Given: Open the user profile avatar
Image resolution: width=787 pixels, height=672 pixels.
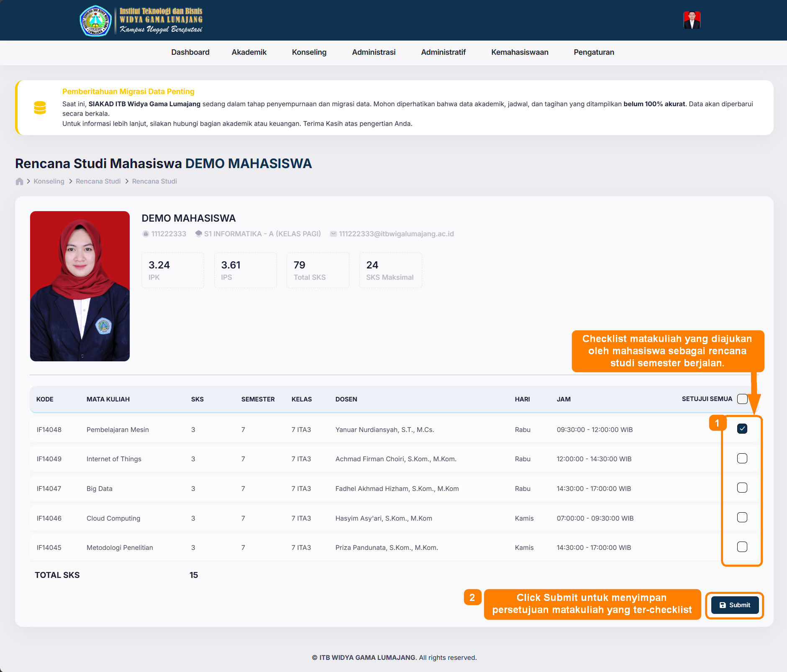Looking at the screenshot, I should pyautogui.click(x=692, y=20).
